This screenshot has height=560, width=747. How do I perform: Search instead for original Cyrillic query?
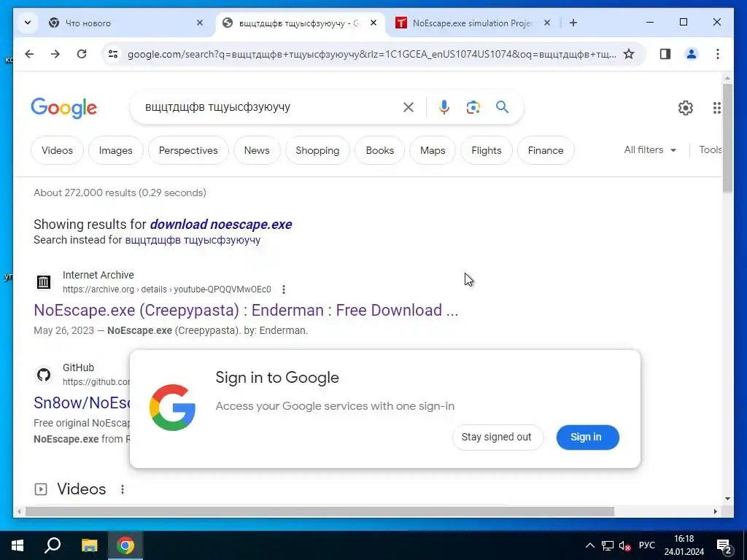click(193, 240)
